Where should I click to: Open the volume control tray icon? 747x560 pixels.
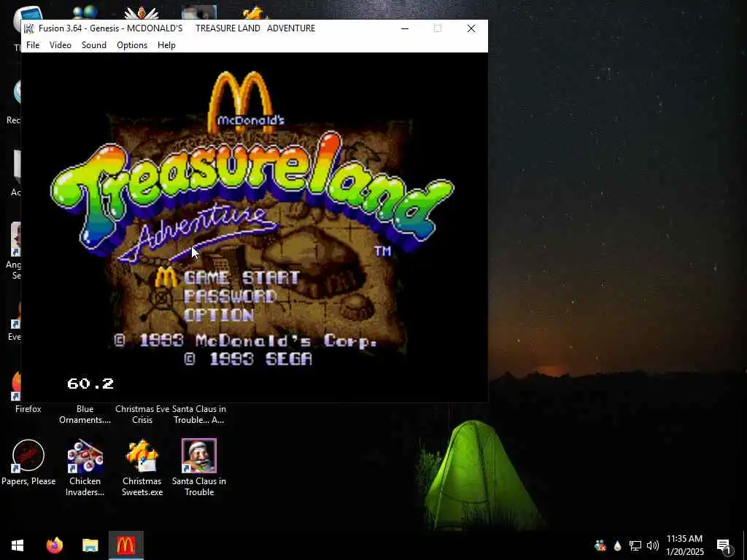(653, 545)
